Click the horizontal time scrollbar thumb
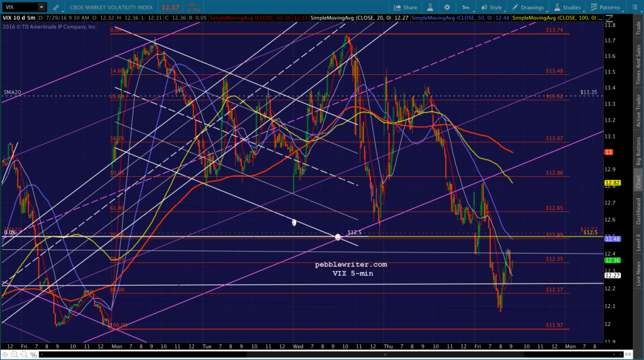The height and width of the screenshot is (360, 644). point(386,354)
